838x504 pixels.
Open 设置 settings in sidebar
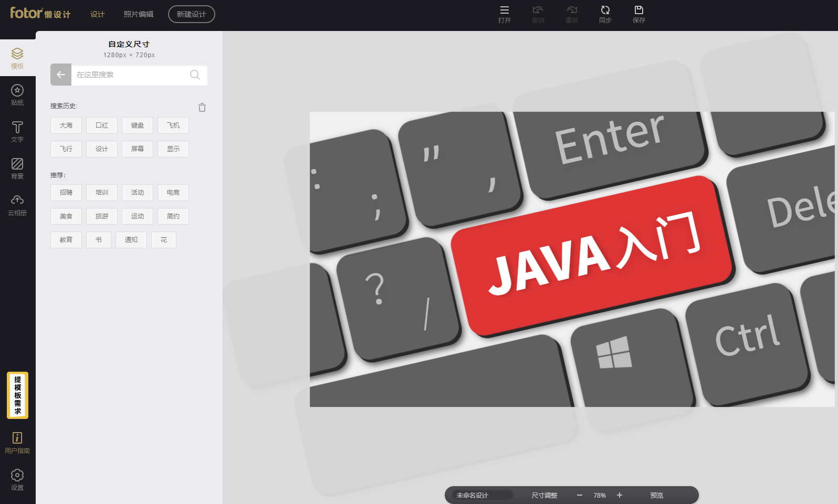coord(17,480)
